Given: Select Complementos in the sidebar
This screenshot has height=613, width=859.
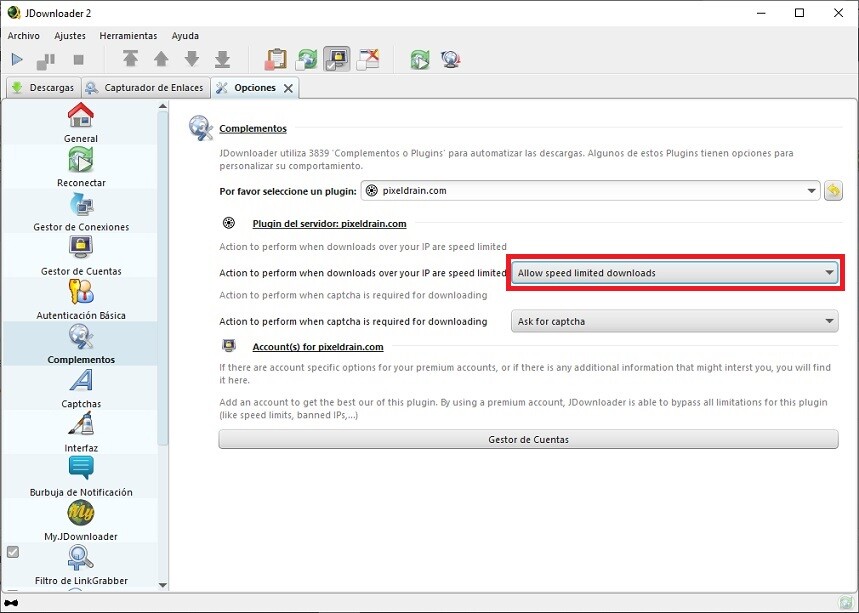Looking at the screenshot, I should [81, 344].
